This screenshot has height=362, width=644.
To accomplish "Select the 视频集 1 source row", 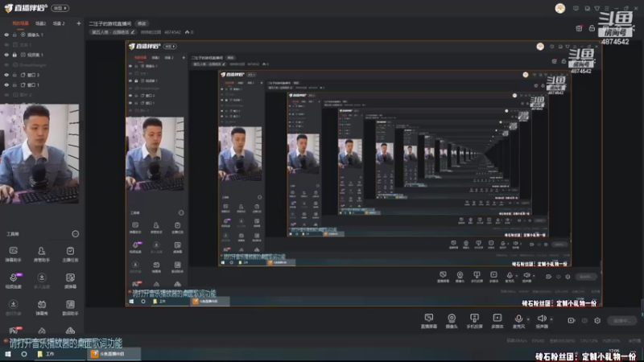I will click(41, 55).
